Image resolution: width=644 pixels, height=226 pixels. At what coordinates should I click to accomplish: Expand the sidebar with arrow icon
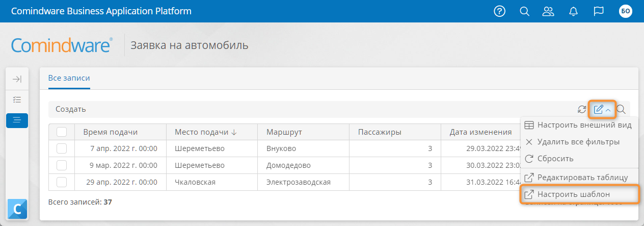tap(17, 79)
